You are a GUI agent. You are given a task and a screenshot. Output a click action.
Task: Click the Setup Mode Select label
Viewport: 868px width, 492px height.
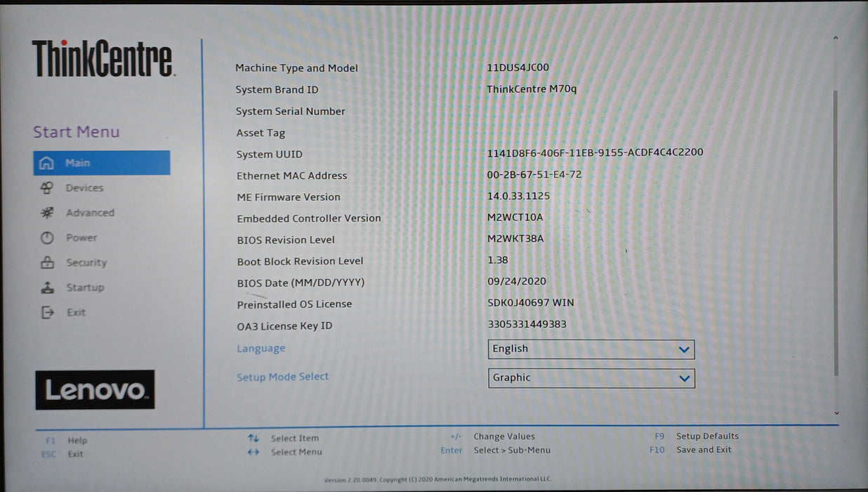(x=283, y=377)
